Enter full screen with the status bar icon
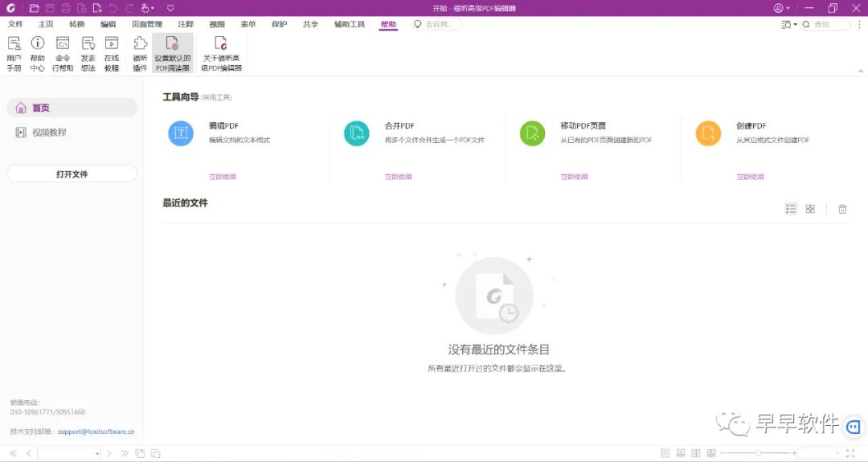The image size is (868, 462). coord(850,454)
